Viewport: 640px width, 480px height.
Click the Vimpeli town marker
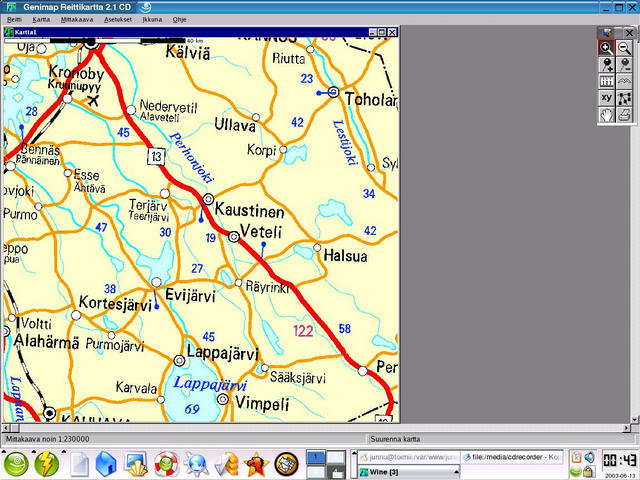click(x=223, y=399)
